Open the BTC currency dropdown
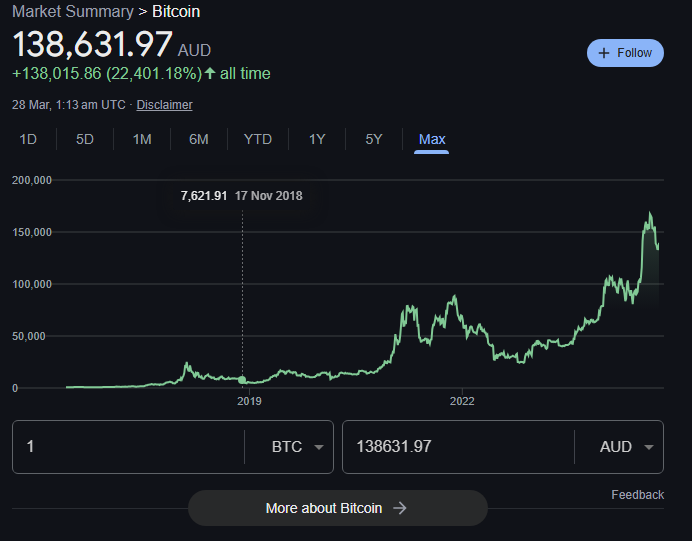Screen dimensions: 692x541 (x=297, y=447)
